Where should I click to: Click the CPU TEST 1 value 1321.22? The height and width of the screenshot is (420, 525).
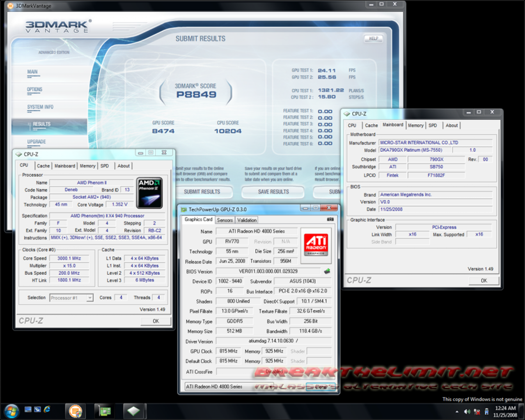click(331, 90)
